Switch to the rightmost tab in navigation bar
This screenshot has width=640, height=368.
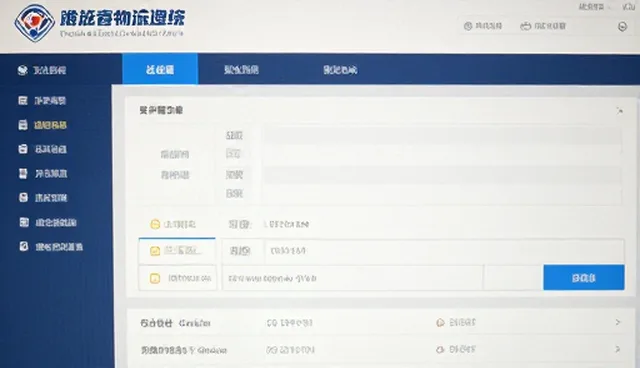pyautogui.click(x=340, y=70)
